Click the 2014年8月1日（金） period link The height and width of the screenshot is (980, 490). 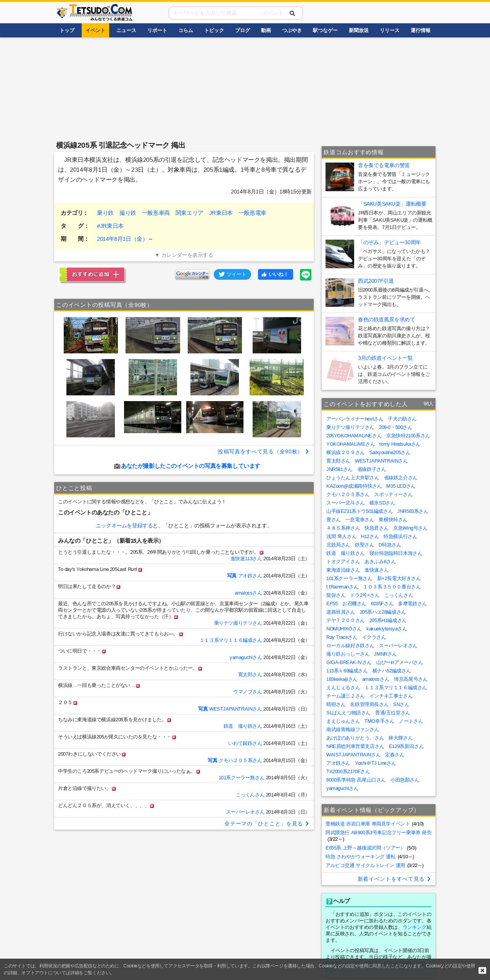pyautogui.click(x=121, y=239)
